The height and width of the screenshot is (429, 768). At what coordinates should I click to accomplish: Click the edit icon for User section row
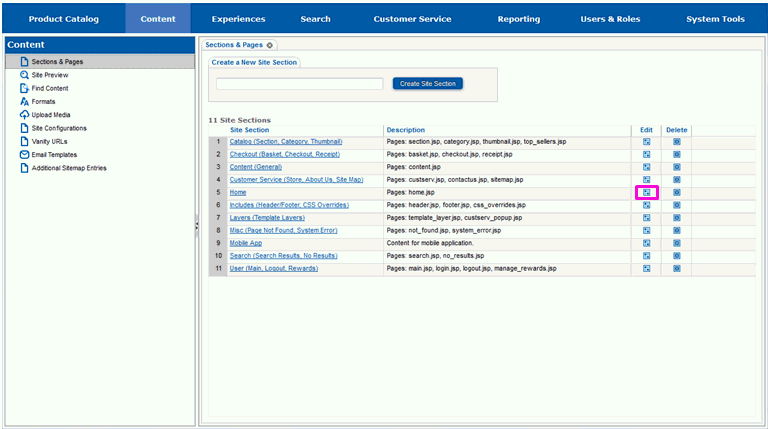[647, 268]
